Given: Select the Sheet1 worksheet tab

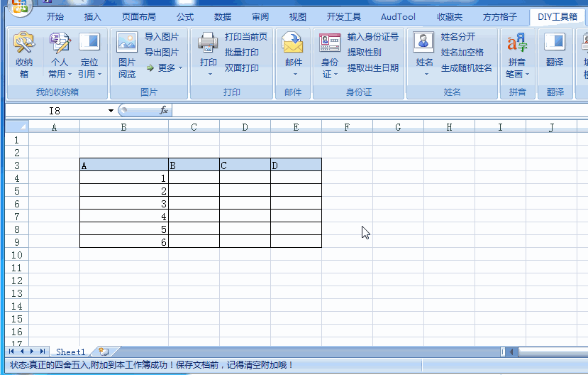Looking at the screenshot, I should coord(70,352).
